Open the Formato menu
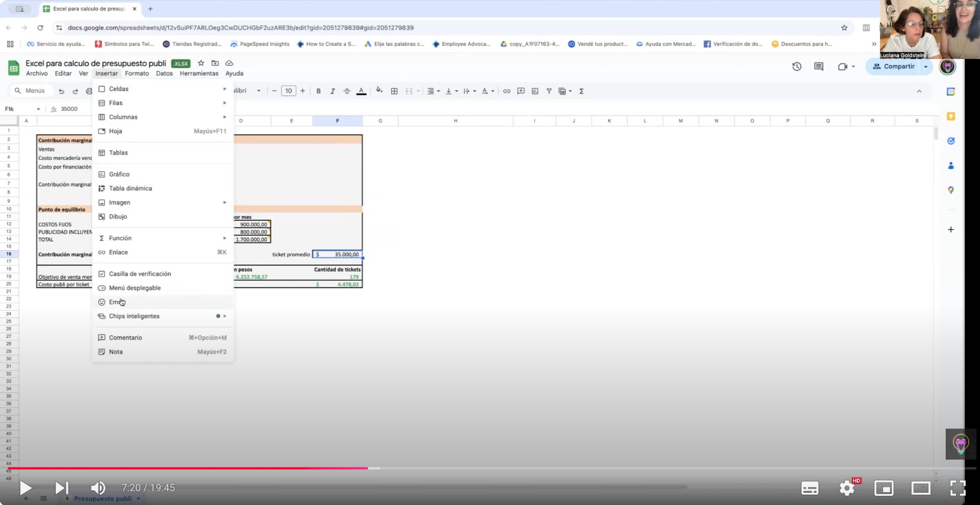This screenshot has height=505, width=980. tap(137, 74)
